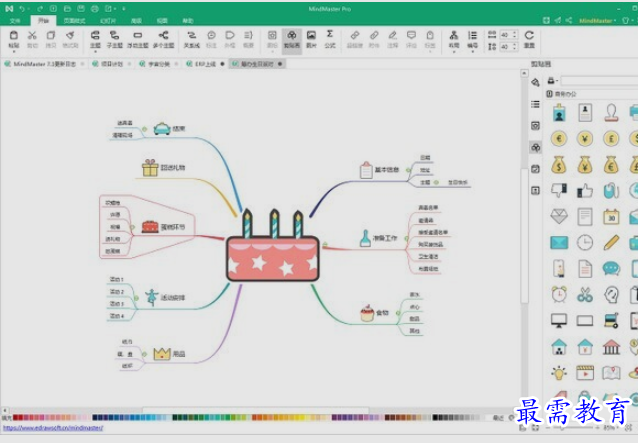Open the edrawsoft mindmaster link

pos(53,428)
